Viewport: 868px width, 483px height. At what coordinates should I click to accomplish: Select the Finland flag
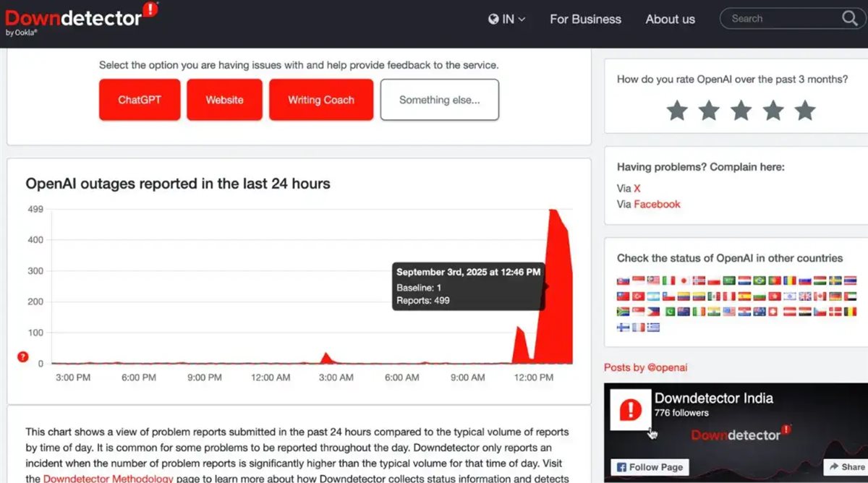click(x=623, y=328)
